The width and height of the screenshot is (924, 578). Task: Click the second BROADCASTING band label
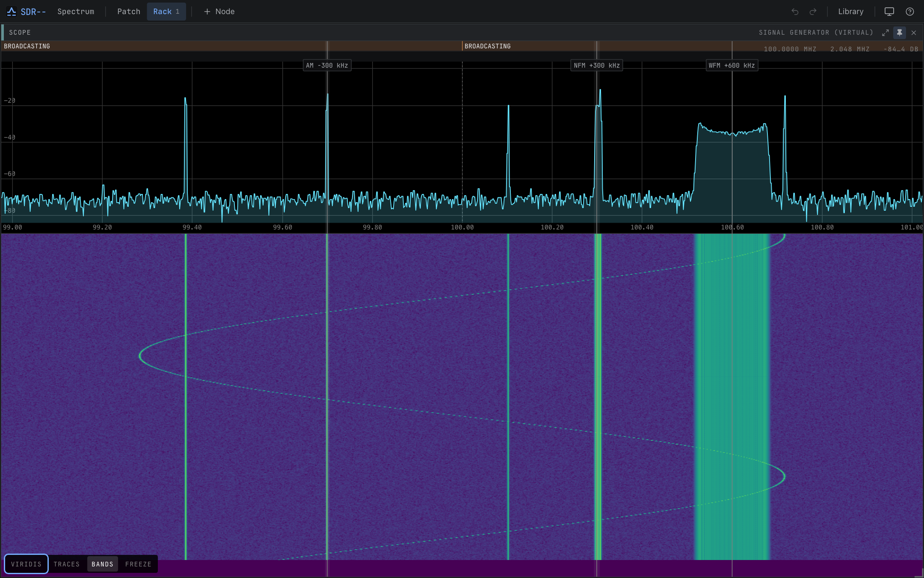(x=488, y=46)
